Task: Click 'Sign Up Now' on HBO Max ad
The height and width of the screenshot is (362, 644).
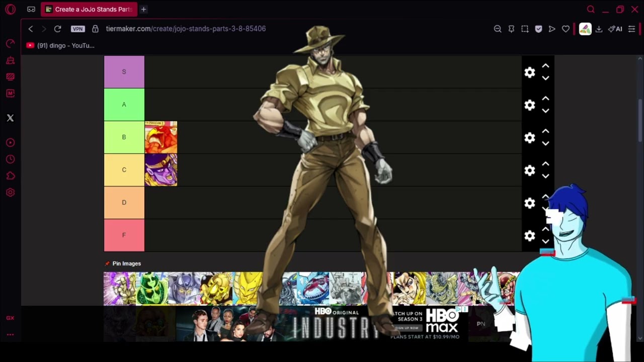Action: click(407, 328)
